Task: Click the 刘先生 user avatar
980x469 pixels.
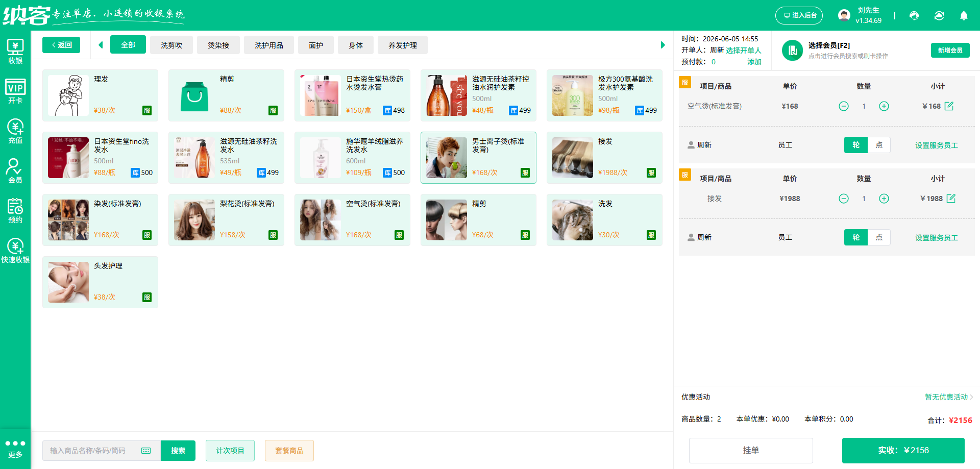Action: (844, 15)
